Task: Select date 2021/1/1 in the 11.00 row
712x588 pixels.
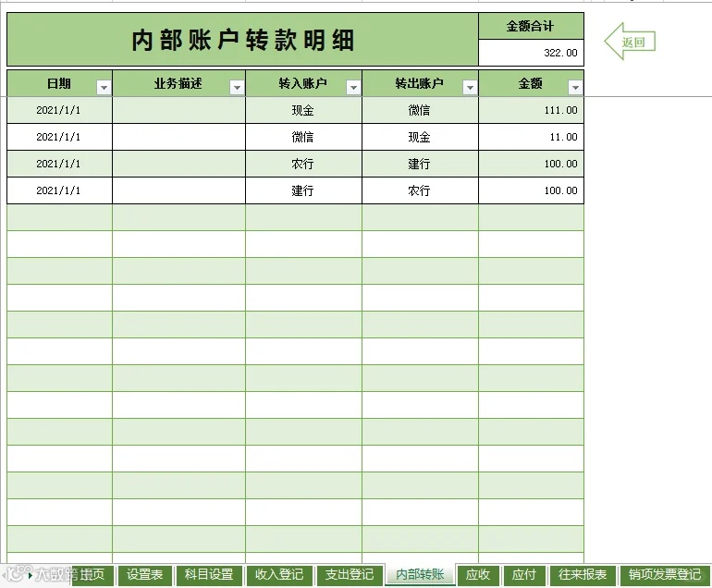Action: pyautogui.click(x=59, y=137)
